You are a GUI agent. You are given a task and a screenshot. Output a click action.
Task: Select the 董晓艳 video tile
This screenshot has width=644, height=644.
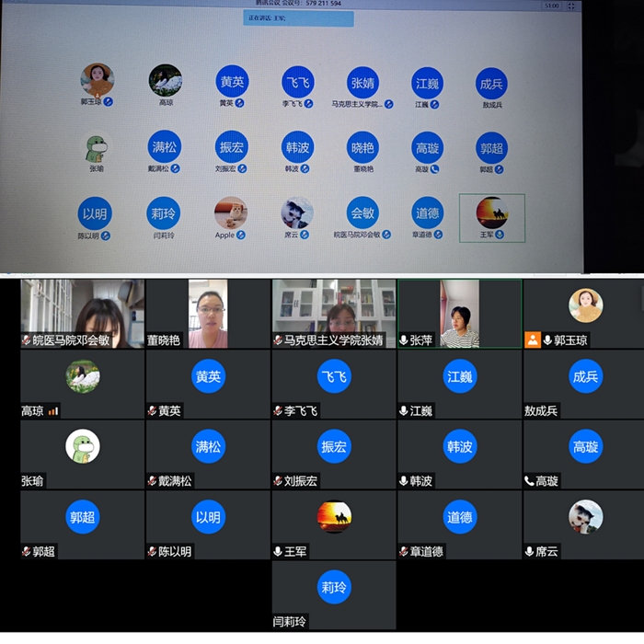tap(208, 314)
